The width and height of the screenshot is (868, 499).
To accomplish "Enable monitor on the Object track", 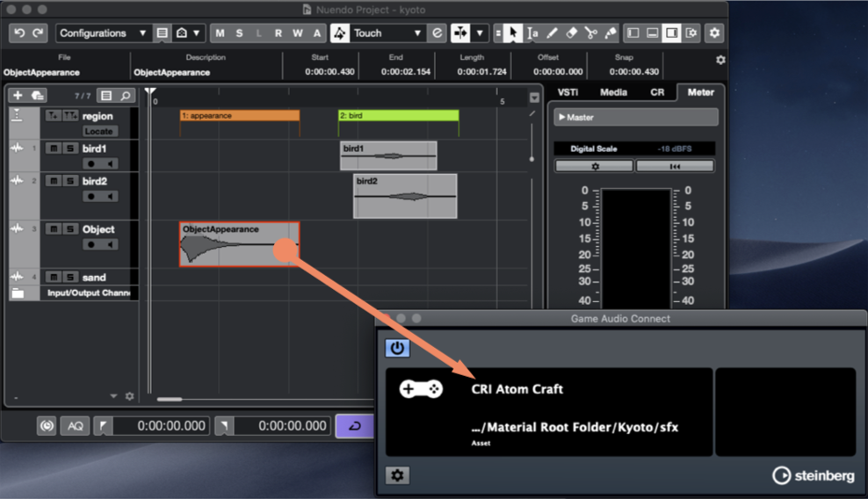I will click(110, 245).
